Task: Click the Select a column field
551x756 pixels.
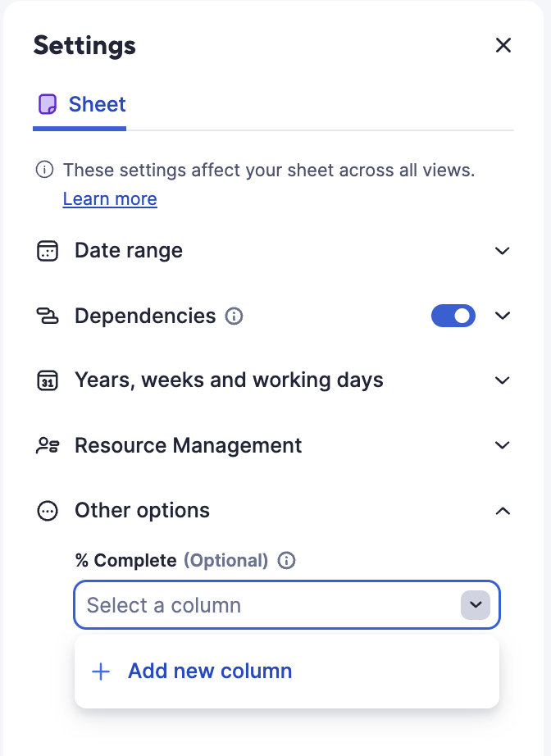Action: coord(246,605)
